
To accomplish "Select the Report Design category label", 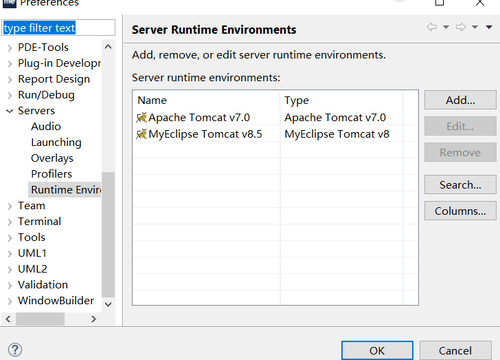I will click(x=54, y=79).
